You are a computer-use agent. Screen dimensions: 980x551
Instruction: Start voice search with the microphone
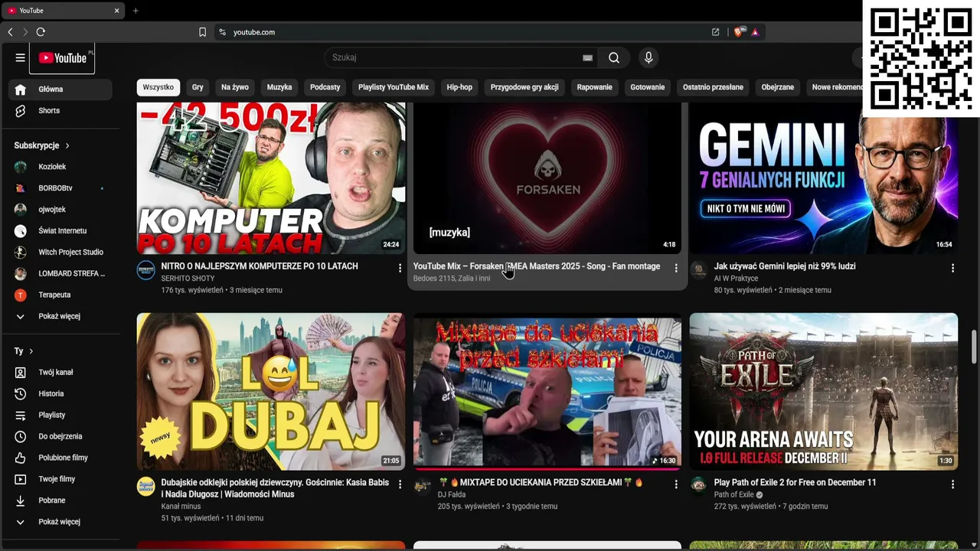click(x=648, y=57)
